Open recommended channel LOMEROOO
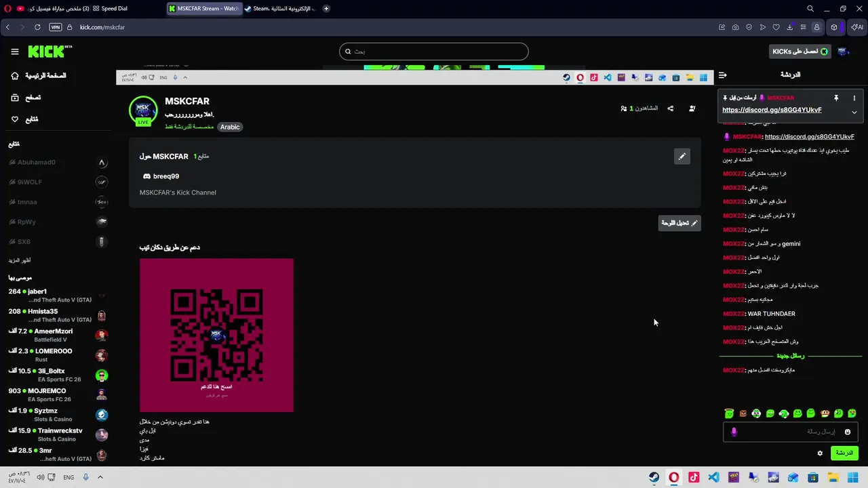Image resolution: width=868 pixels, height=488 pixels. 58,355
